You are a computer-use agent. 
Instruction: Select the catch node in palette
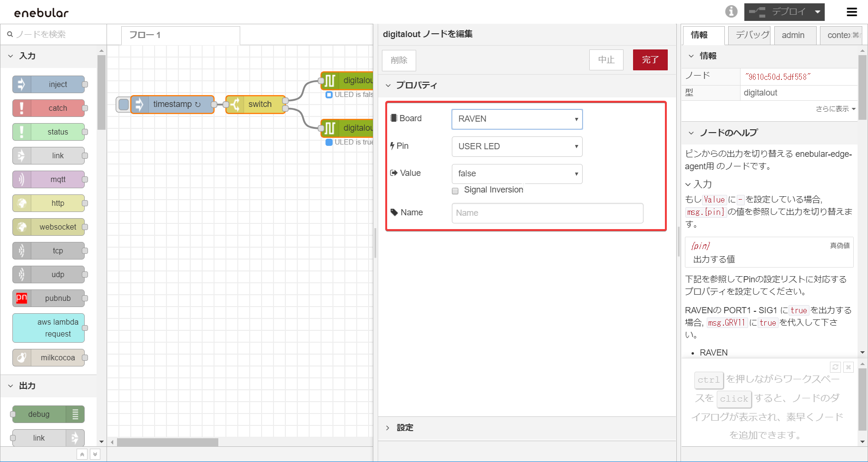click(49, 108)
